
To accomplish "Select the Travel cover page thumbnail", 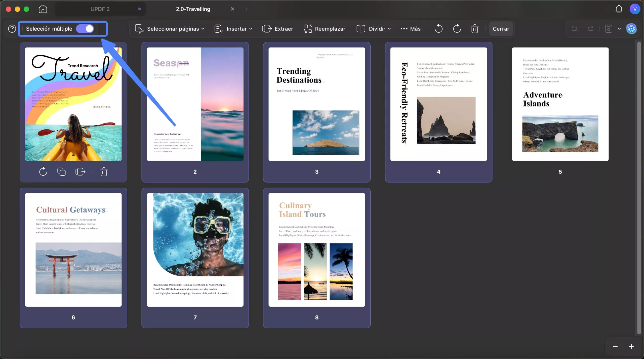I will (73, 104).
